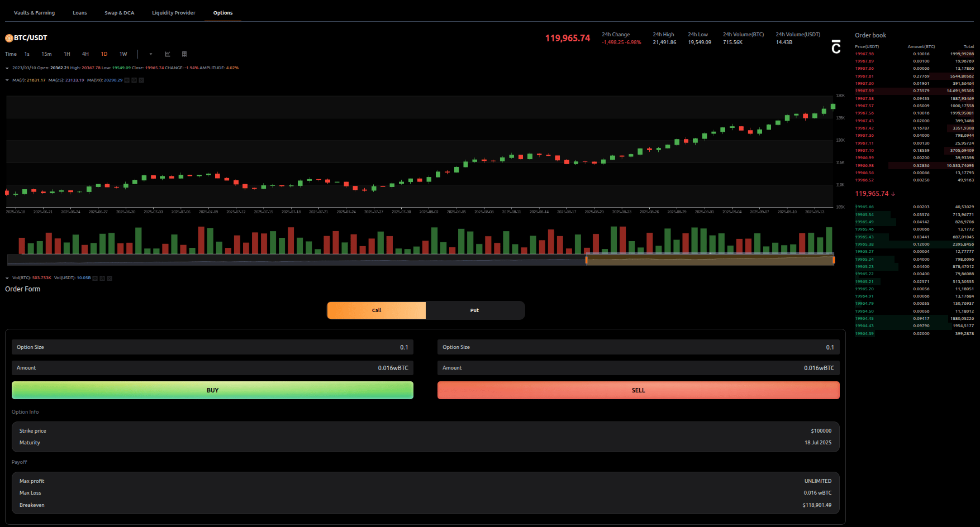Click the buy-side Amount field showing 0.016wBTC

212,368
